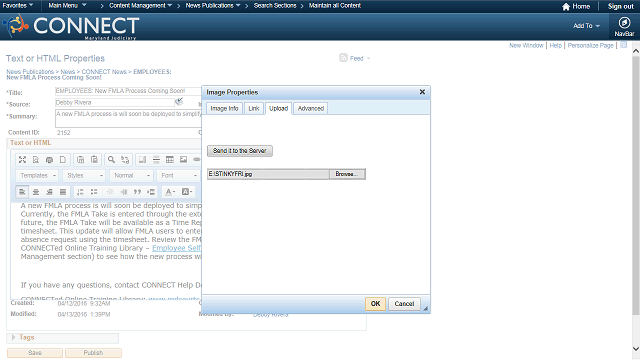The width and height of the screenshot is (640, 360).
Task: Open Content Management breadcrumb menu
Action: 140,6
